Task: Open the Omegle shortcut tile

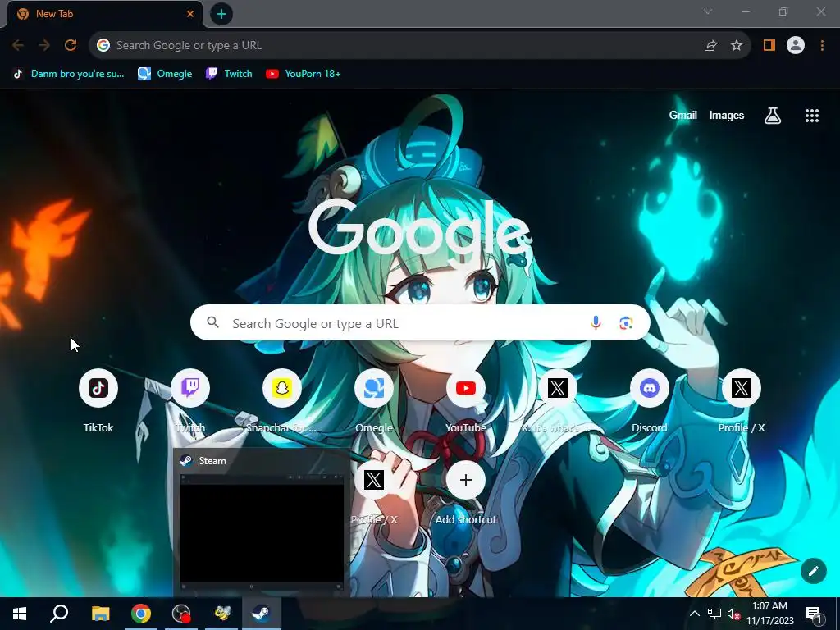Action: pyautogui.click(x=374, y=388)
